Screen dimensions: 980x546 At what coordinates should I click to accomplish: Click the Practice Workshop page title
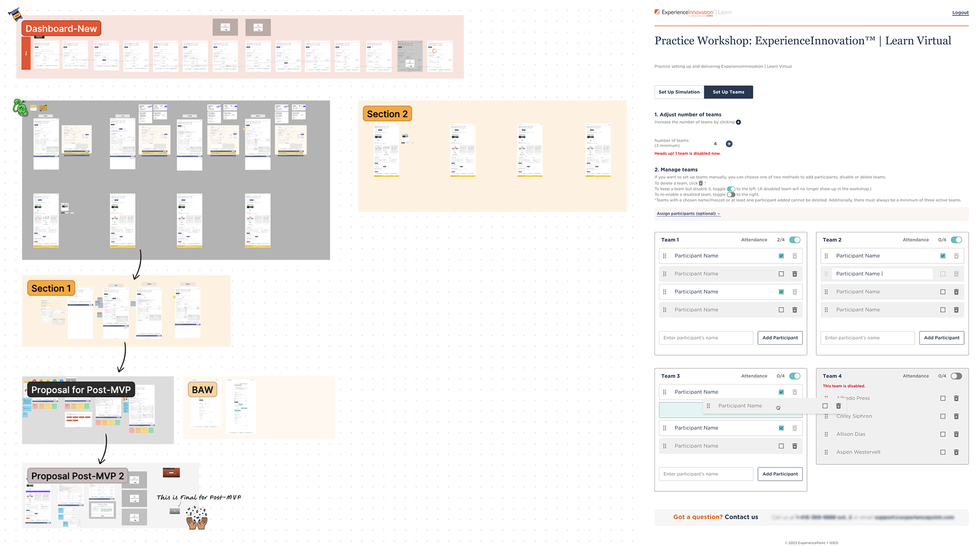coord(803,41)
